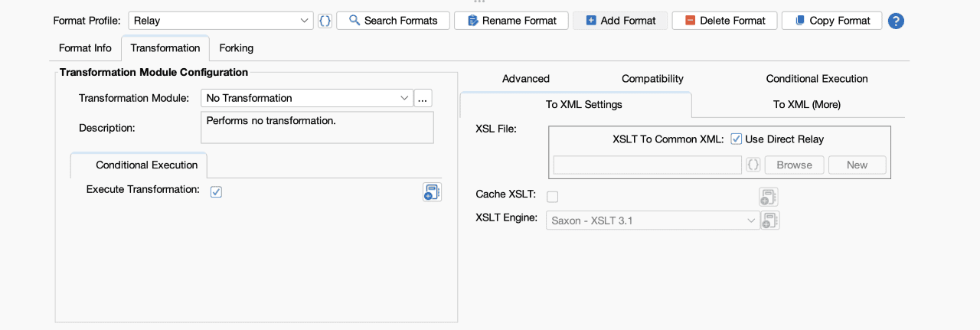
Task: Select the left-panel Conditional Execution tab
Action: 139,165
